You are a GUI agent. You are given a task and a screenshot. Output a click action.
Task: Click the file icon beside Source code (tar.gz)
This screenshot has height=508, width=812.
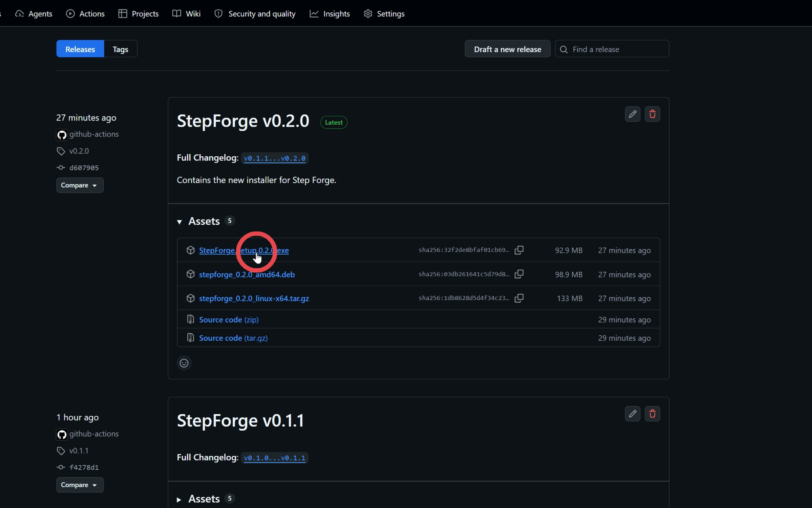point(191,338)
